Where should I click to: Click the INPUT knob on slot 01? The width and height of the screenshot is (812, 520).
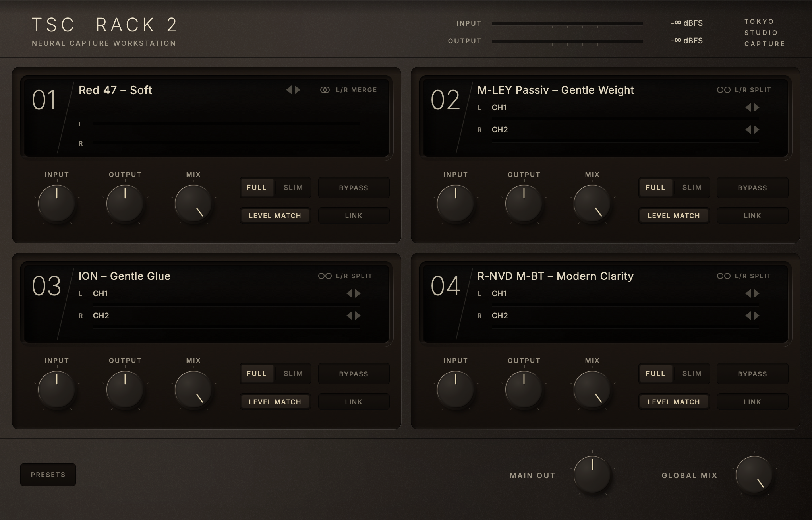point(57,204)
